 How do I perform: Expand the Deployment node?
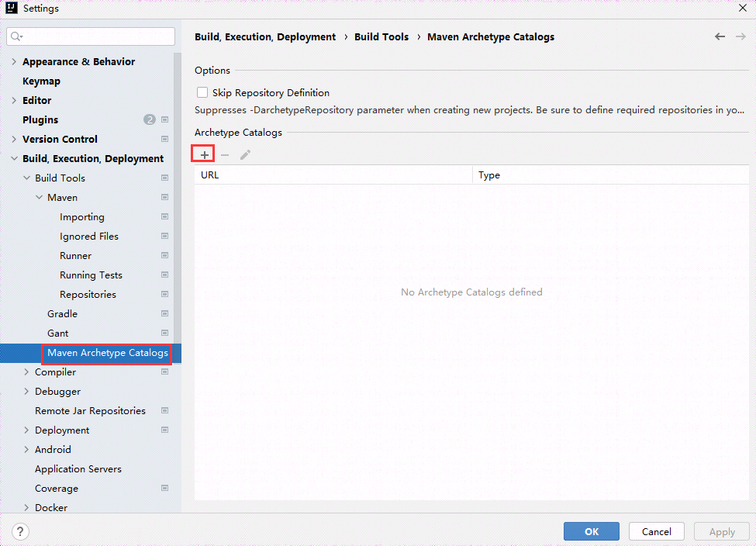click(x=26, y=430)
